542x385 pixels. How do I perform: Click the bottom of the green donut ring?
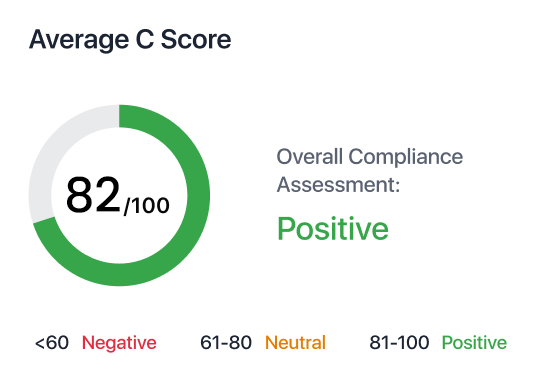click(x=119, y=275)
